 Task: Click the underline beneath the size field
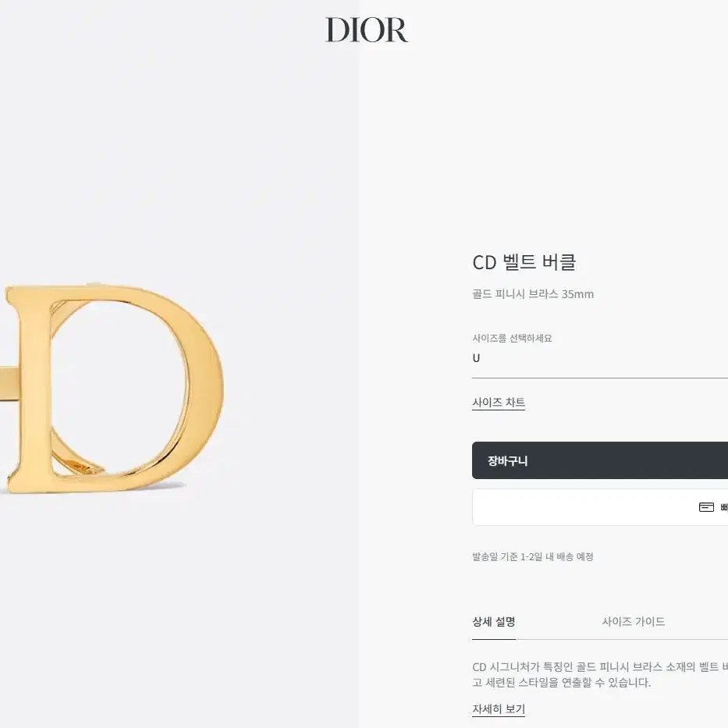[x=600, y=378]
